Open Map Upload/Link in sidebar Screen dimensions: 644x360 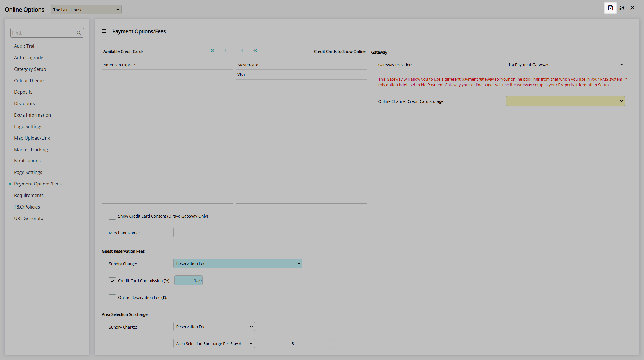tap(32, 138)
